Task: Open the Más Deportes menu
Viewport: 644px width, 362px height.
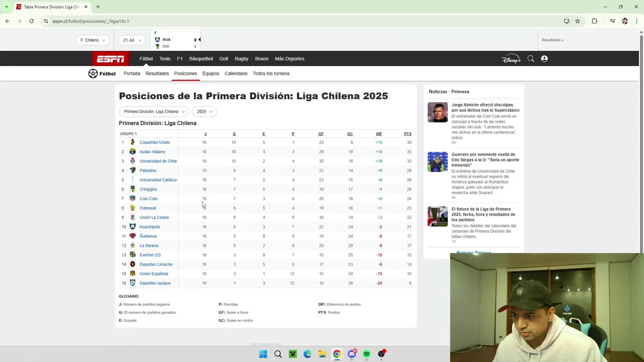Action: 290,59
